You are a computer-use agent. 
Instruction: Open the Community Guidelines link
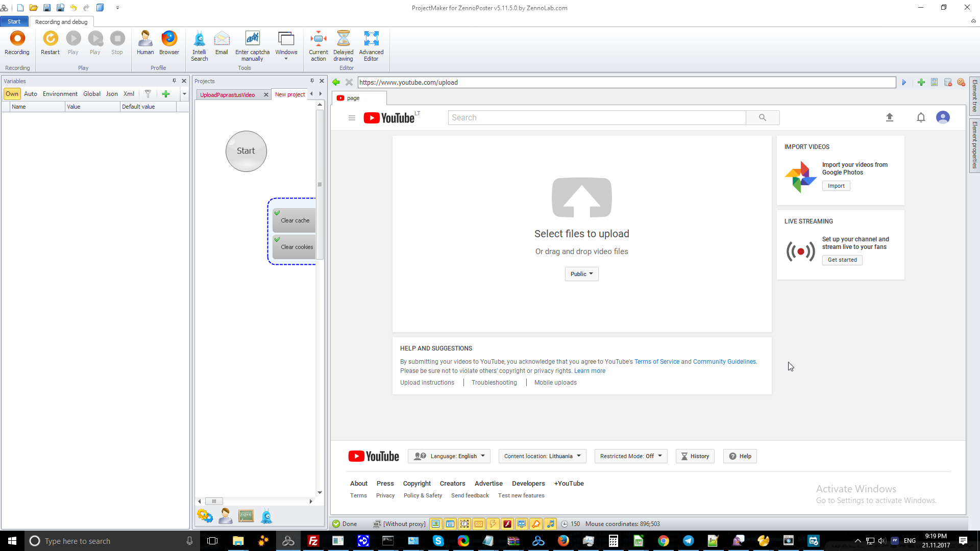[x=724, y=362]
